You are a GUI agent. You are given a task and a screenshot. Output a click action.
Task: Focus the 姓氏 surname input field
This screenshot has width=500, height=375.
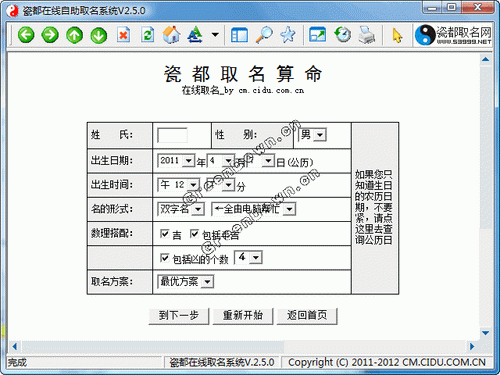(172, 135)
